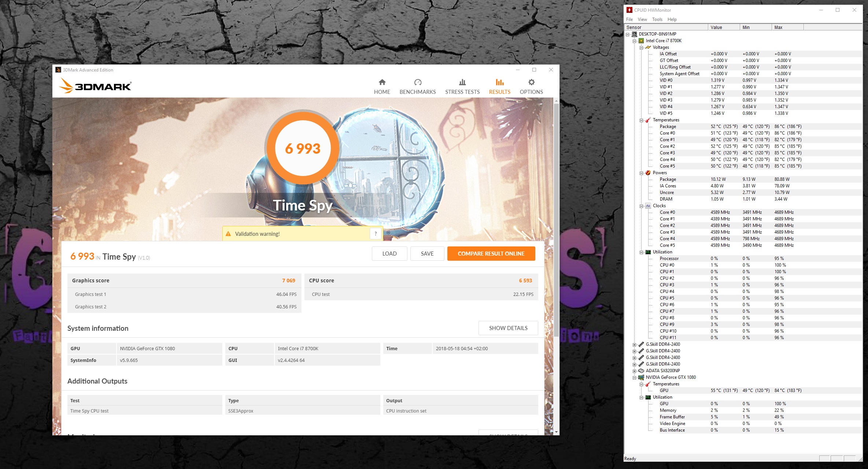Open the 3DMark HOME tab
This screenshot has height=469, width=868.
pos(382,87)
